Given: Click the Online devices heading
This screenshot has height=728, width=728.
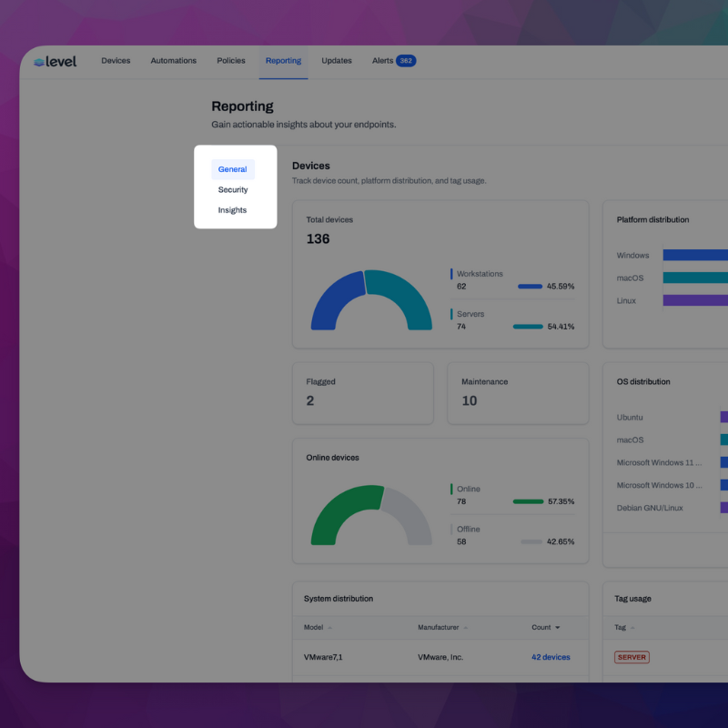Looking at the screenshot, I should [332, 458].
